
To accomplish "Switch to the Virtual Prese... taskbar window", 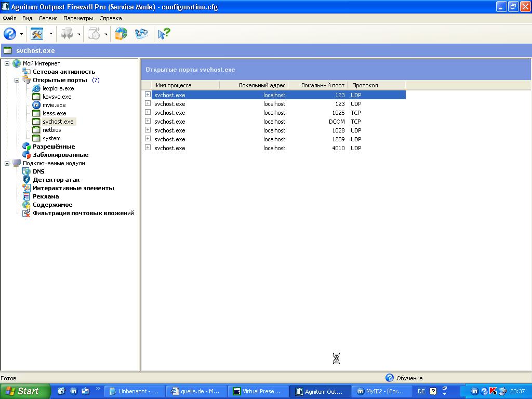I will [x=258, y=391].
